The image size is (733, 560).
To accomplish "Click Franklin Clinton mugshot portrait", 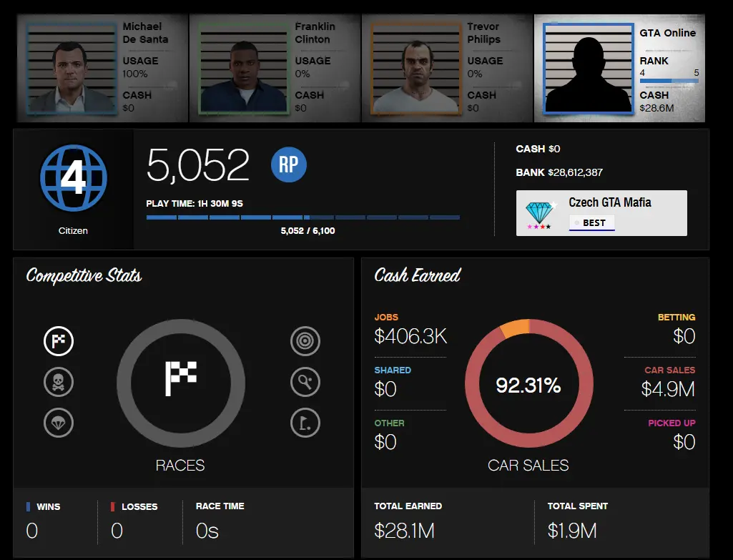I will (x=244, y=69).
